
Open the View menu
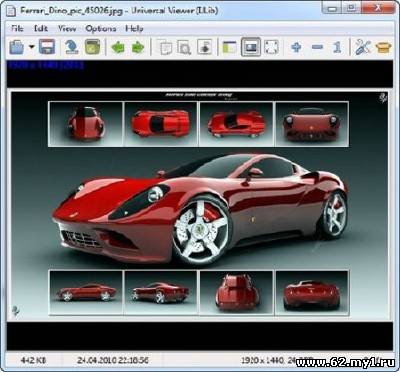(x=67, y=29)
